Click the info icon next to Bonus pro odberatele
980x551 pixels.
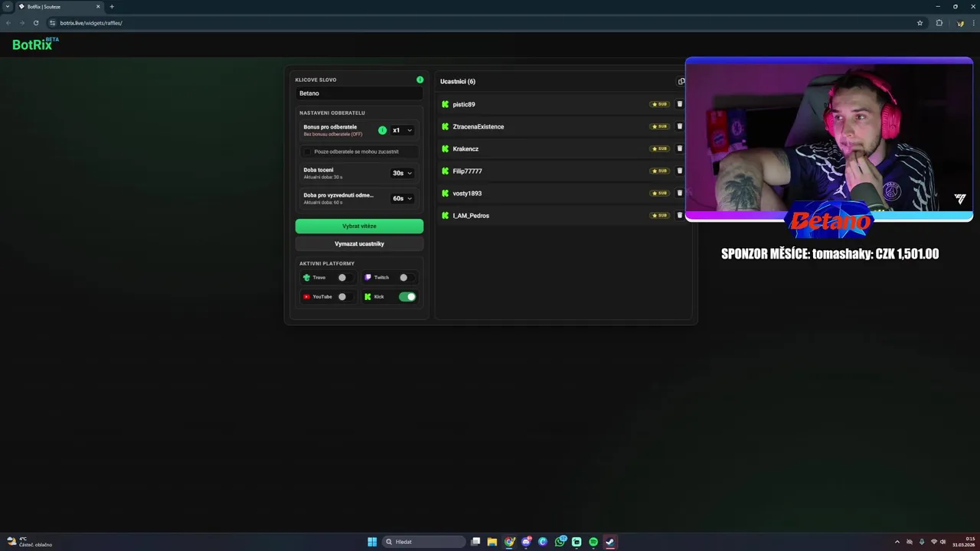[x=383, y=130]
